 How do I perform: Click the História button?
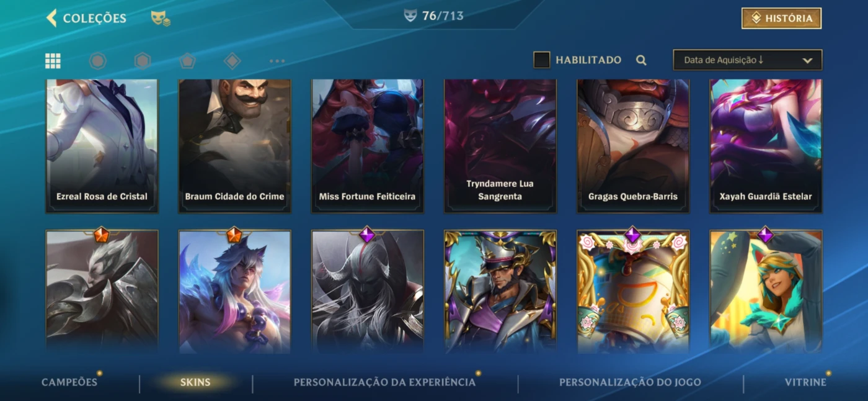(782, 19)
